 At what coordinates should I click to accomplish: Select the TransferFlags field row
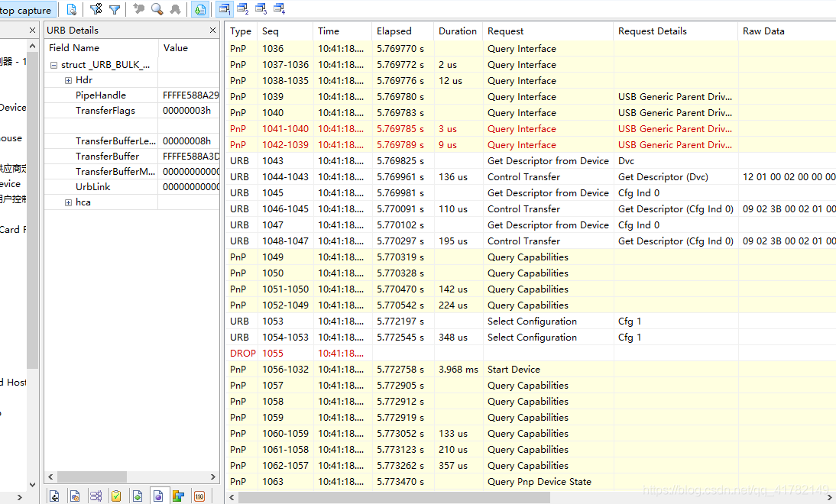131,111
